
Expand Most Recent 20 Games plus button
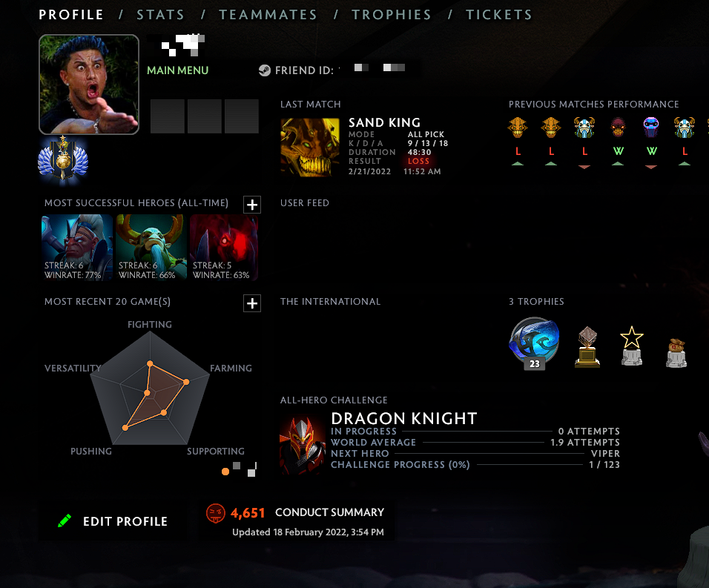point(252,303)
